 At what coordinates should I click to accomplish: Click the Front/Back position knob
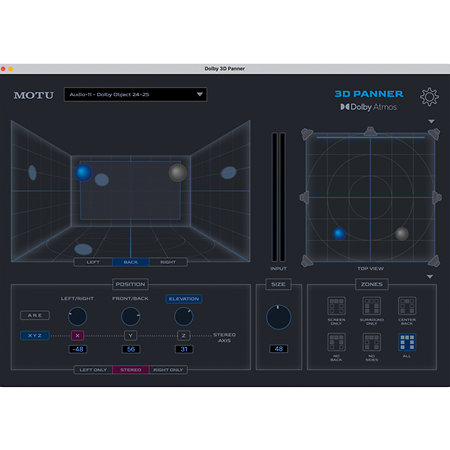[x=130, y=317]
